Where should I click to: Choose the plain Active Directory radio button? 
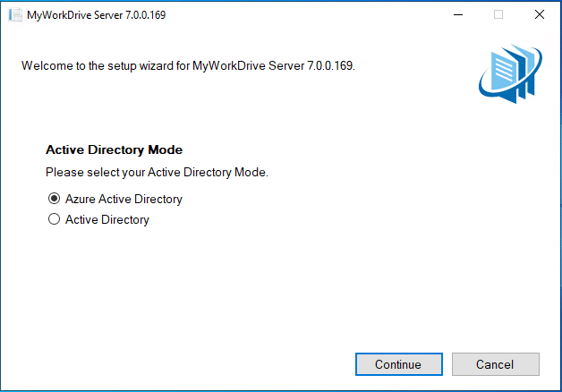pyautogui.click(x=54, y=219)
